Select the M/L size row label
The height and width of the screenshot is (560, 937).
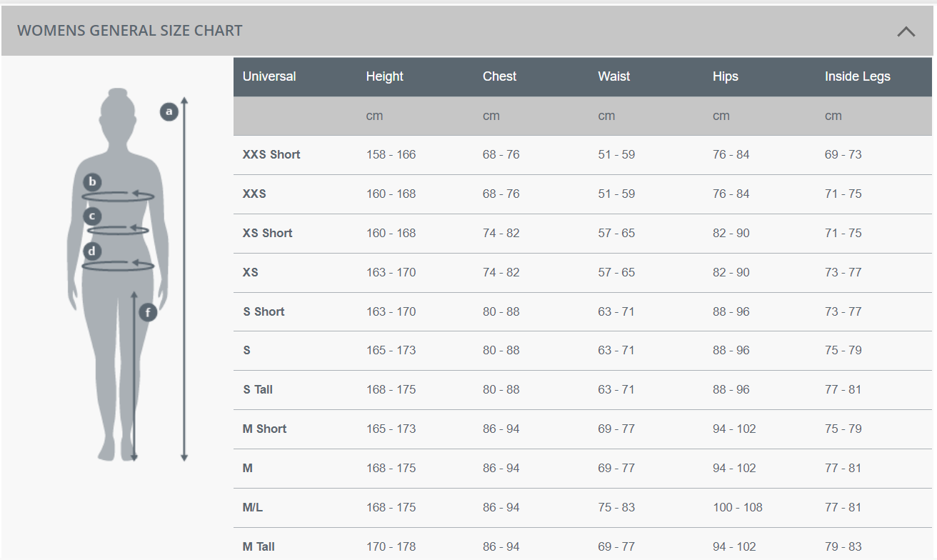pos(253,508)
